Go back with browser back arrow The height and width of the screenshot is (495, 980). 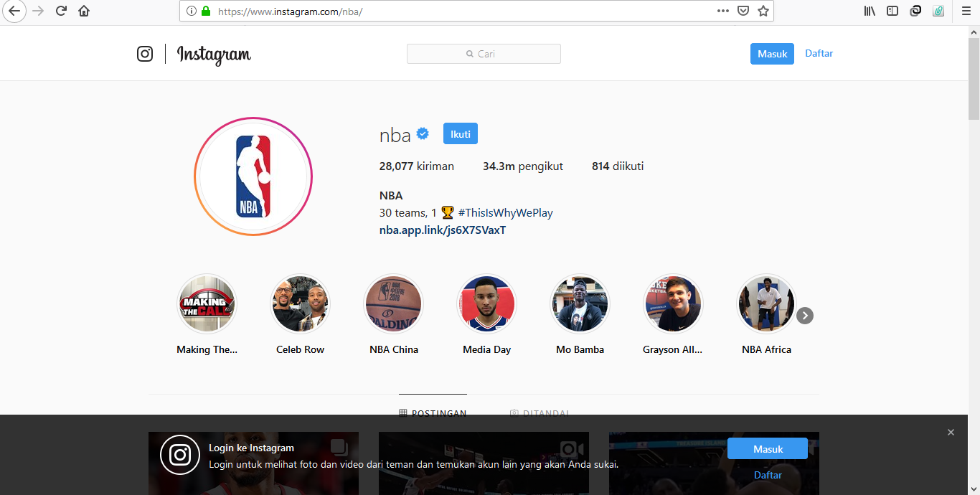click(x=14, y=11)
